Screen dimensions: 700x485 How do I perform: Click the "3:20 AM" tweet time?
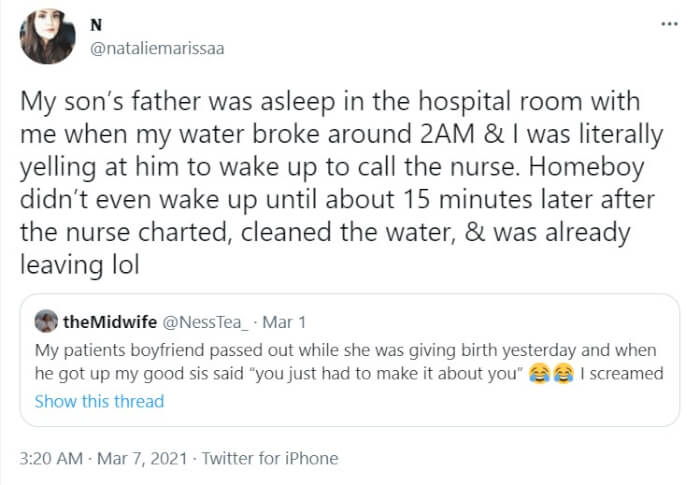tap(49, 459)
